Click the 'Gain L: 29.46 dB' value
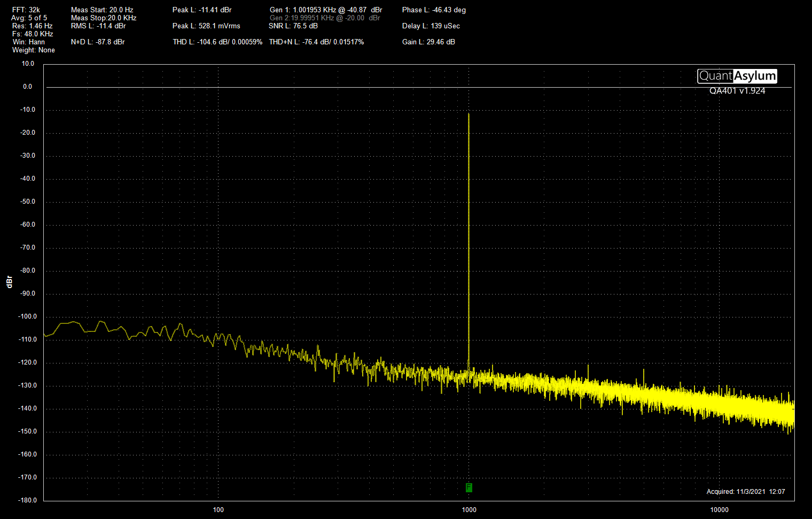This screenshot has height=519, width=812. pos(428,42)
